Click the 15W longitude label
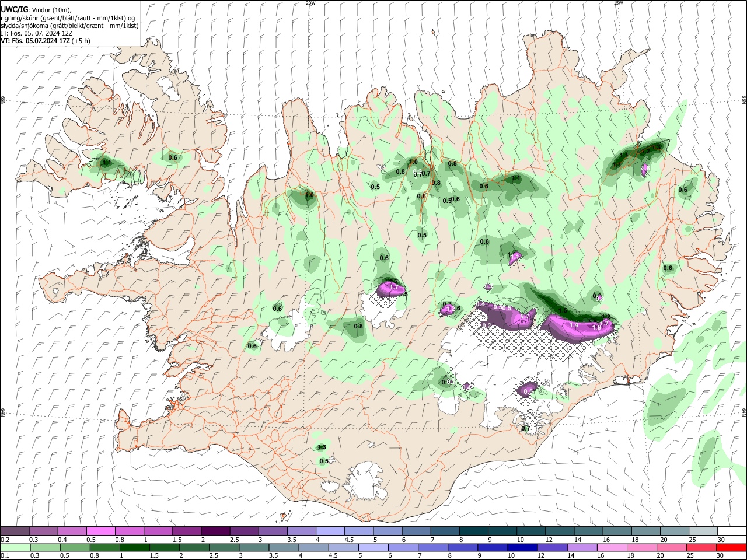The width and height of the screenshot is (747, 560). [618, 3]
